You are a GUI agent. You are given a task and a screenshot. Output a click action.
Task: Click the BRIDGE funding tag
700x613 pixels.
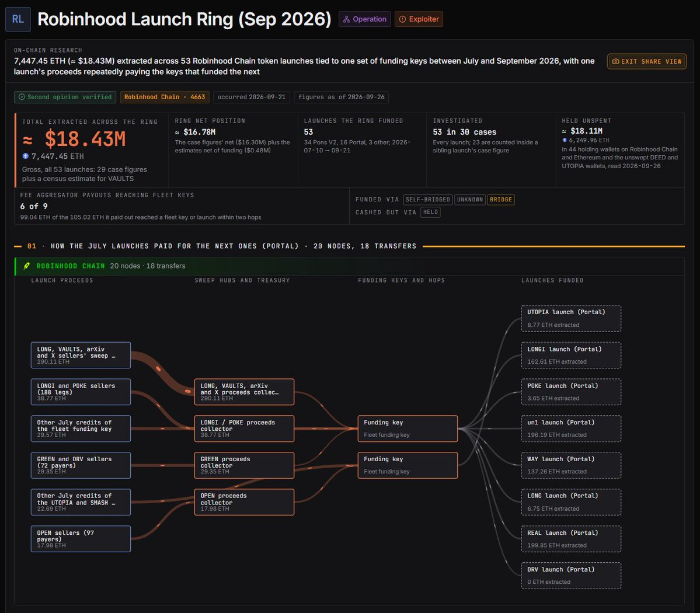(501, 200)
